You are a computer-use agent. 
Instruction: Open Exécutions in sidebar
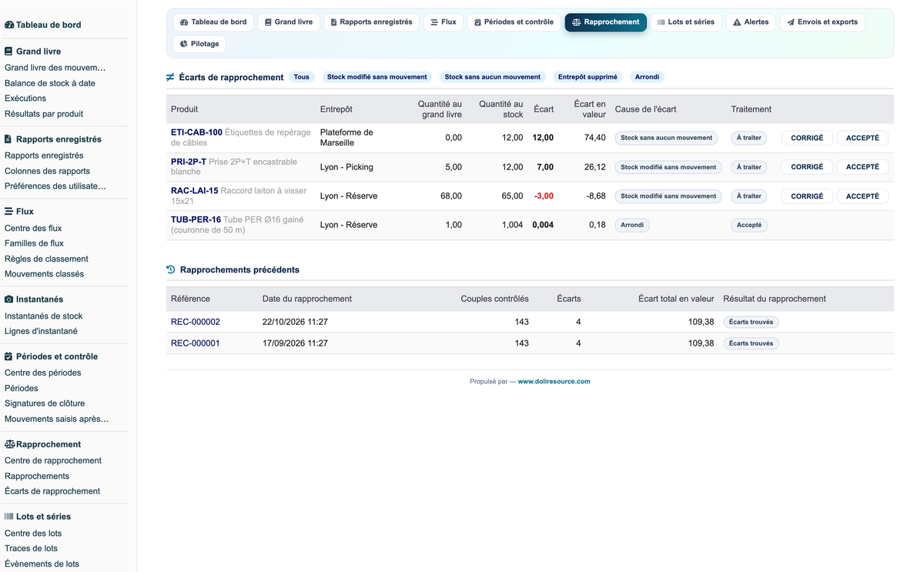[x=25, y=99]
